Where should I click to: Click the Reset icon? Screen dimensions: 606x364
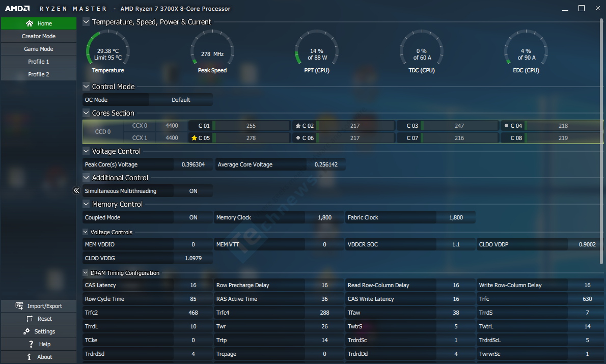click(30, 319)
